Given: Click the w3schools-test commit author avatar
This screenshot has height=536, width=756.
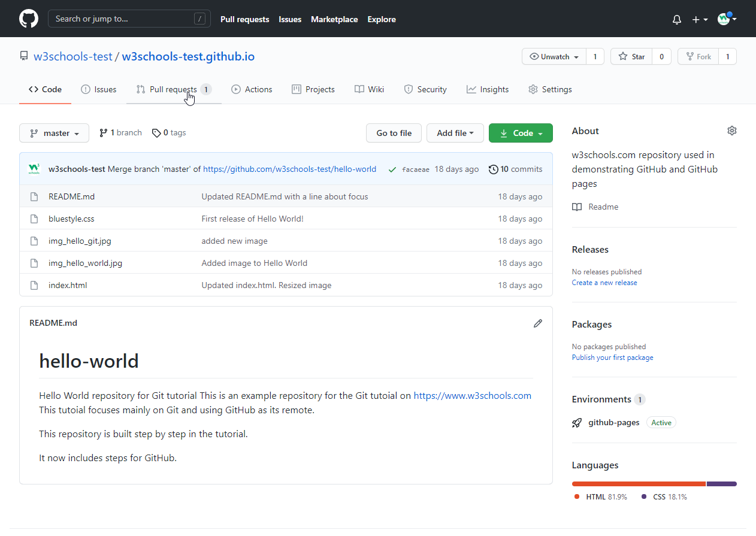Looking at the screenshot, I should [x=34, y=169].
